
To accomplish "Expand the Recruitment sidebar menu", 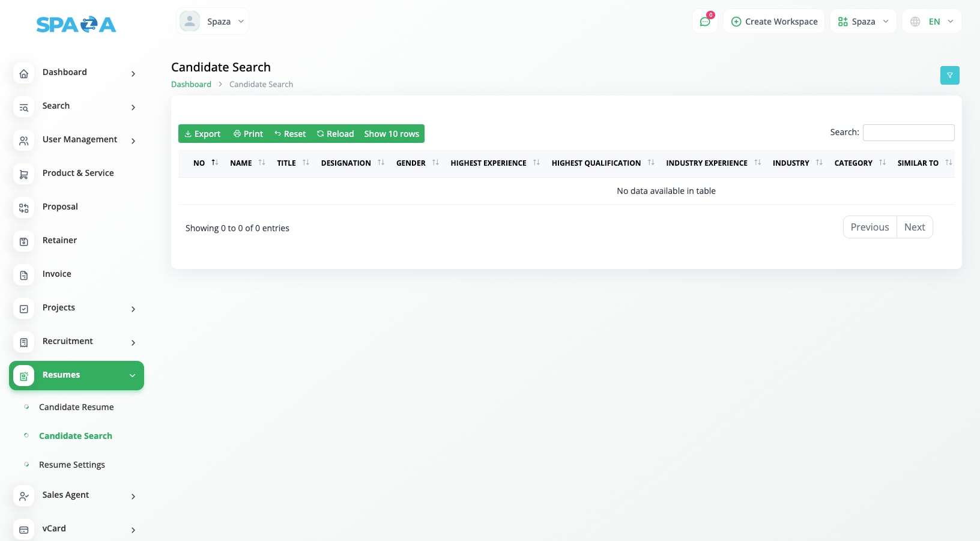I will click(x=76, y=341).
